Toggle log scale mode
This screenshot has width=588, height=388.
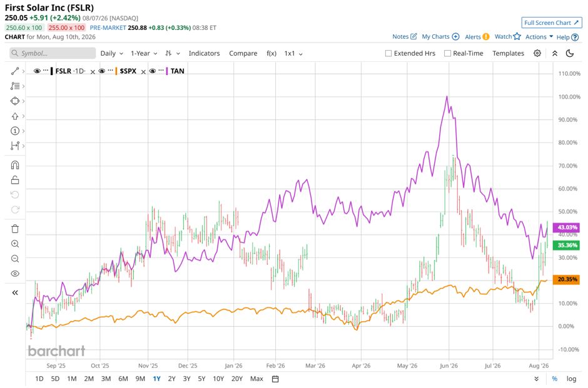click(x=571, y=379)
